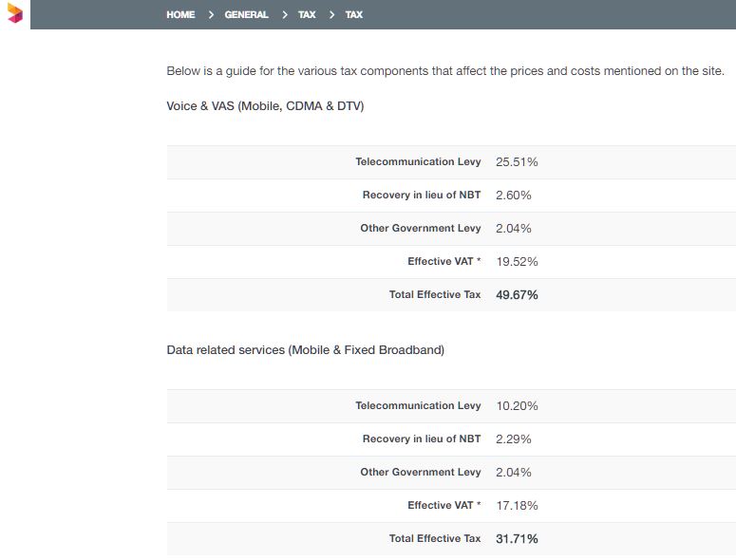736x560 pixels.
Task: Select the 25.51% Telecommunication Levy value
Action: coord(517,161)
